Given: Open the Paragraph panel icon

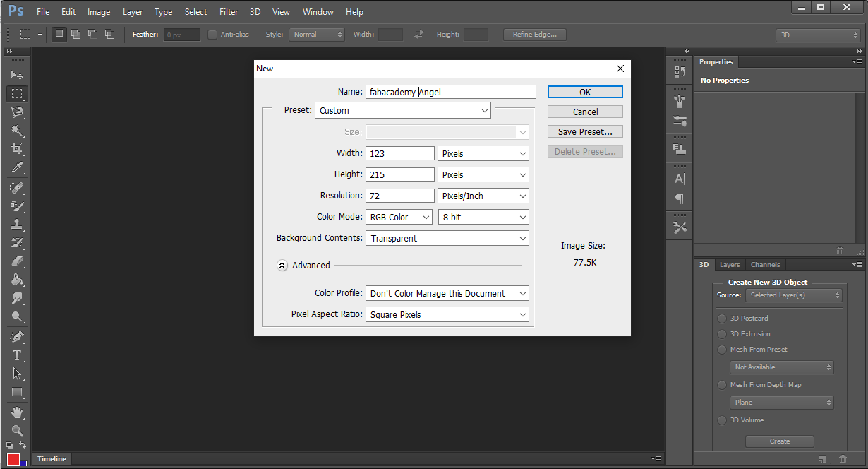Looking at the screenshot, I should coord(680,198).
